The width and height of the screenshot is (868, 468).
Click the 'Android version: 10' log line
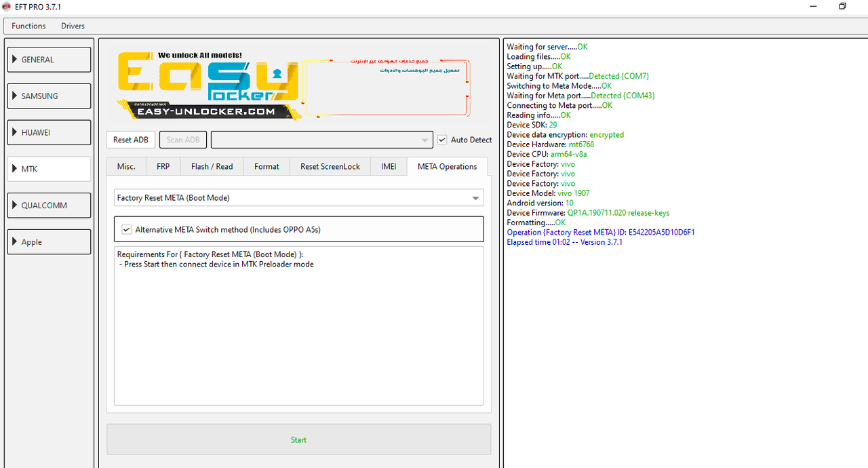(x=540, y=203)
